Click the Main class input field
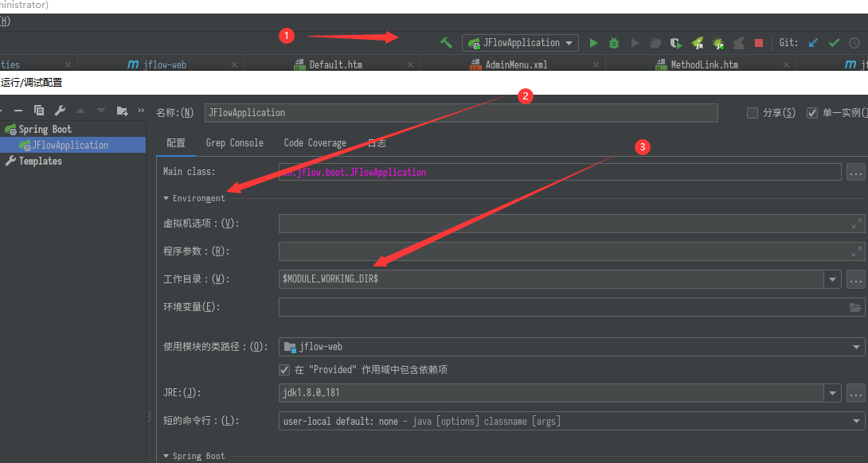868x463 pixels. 560,172
